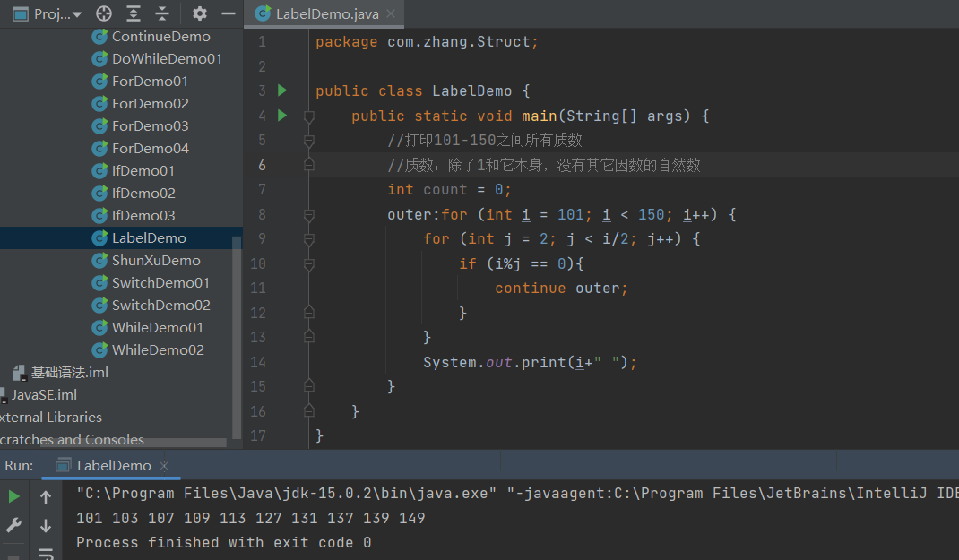Select ShunXuDemo in project tree

156,261
